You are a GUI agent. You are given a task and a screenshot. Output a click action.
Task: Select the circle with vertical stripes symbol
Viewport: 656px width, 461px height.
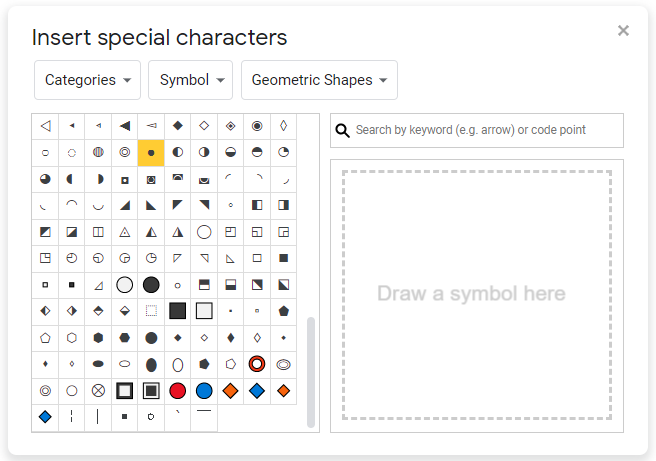click(x=98, y=153)
